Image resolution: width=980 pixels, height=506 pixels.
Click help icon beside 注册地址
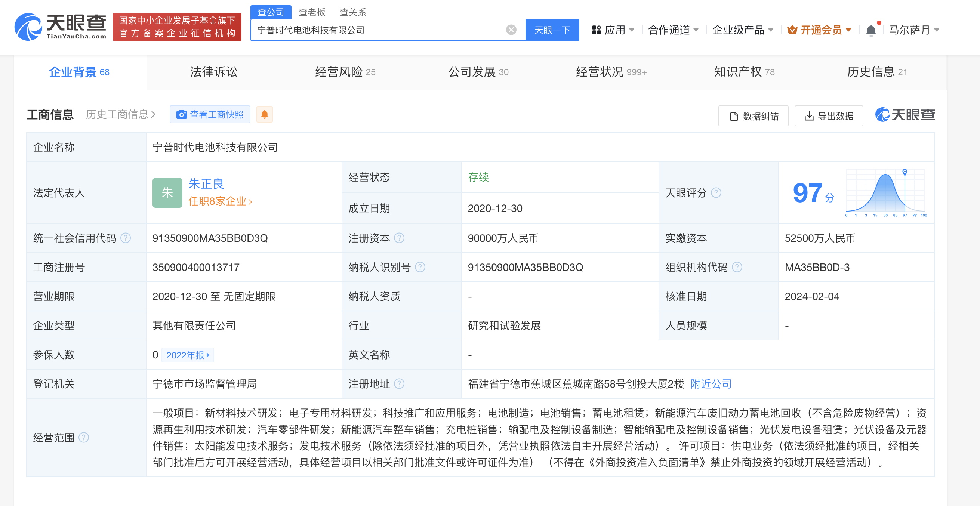[x=399, y=384]
